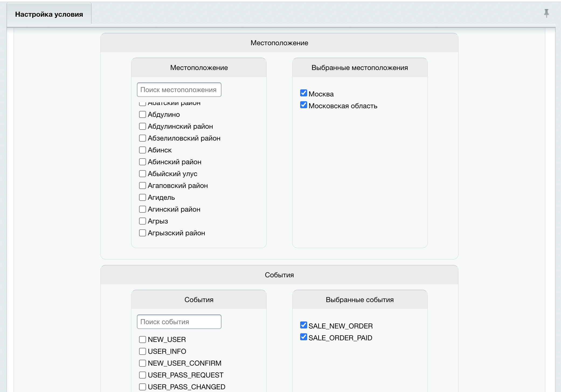
Task: Select the USER_PASS_REQUEST event checkbox
Action: [143, 375]
